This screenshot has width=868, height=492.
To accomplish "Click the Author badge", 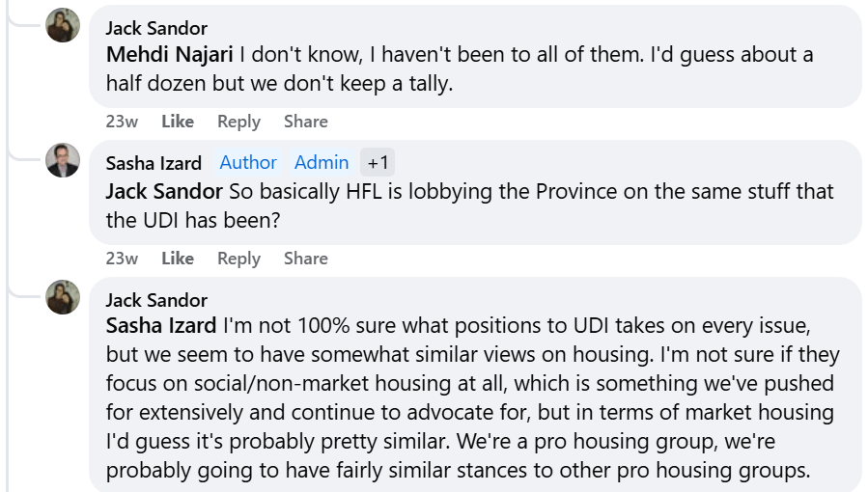I will 248,163.
